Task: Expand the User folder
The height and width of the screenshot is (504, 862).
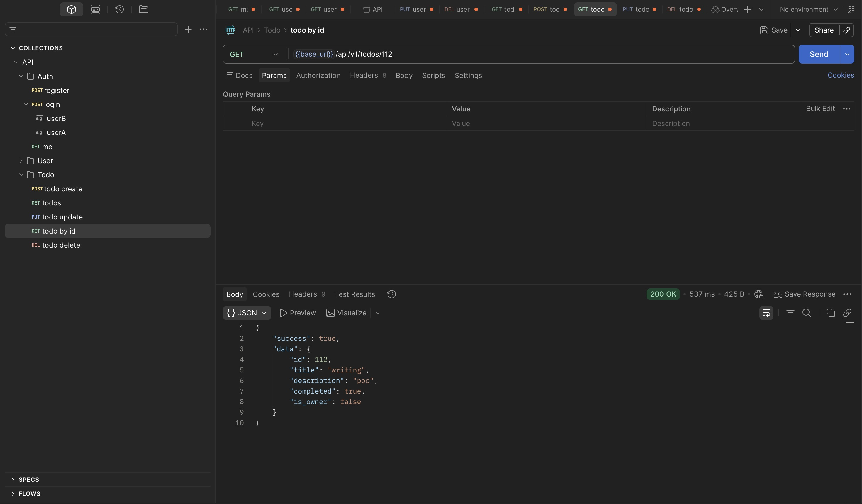Action: pyautogui.click(x=21, y=161)
